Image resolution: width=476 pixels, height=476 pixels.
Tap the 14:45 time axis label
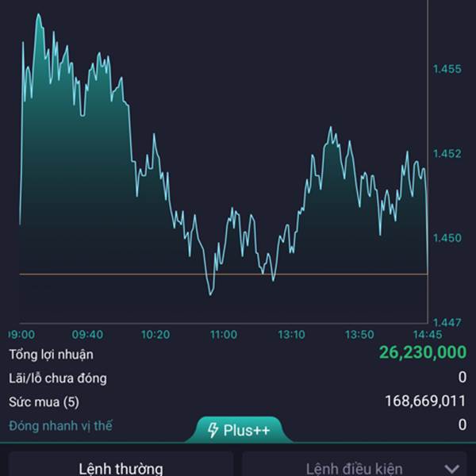(x=428, y=335)
